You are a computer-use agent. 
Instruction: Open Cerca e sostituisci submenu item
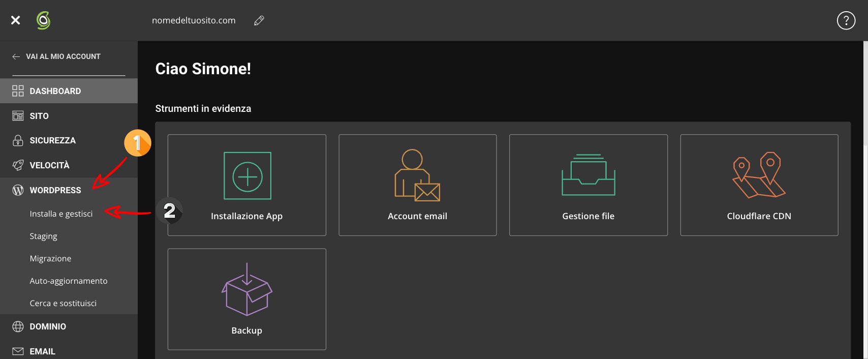63,303
